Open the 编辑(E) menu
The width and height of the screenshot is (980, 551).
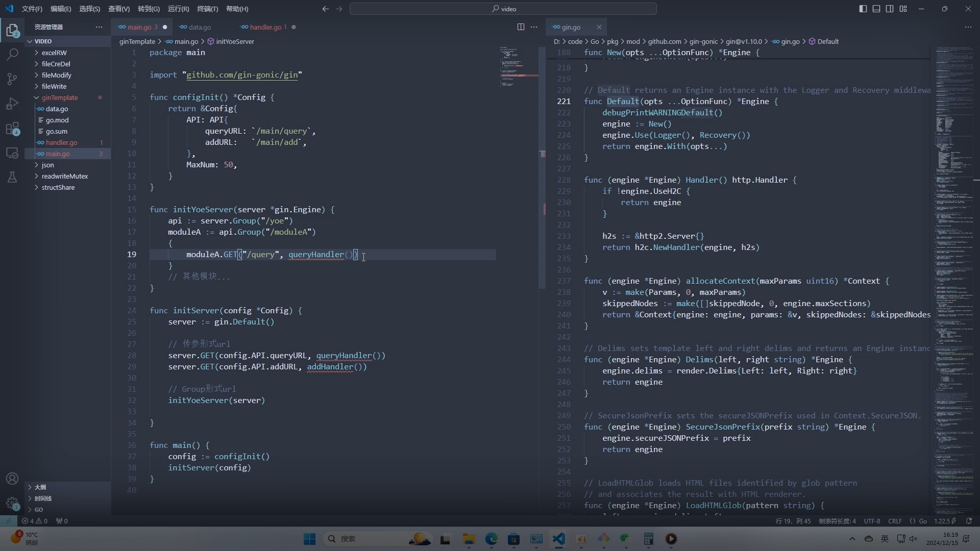pos(61,9)
